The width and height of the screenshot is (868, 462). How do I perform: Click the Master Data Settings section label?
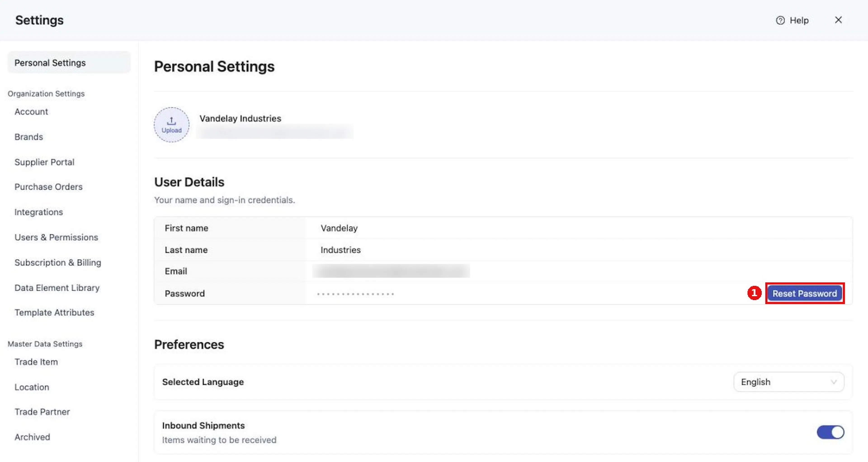click(45, 344)
